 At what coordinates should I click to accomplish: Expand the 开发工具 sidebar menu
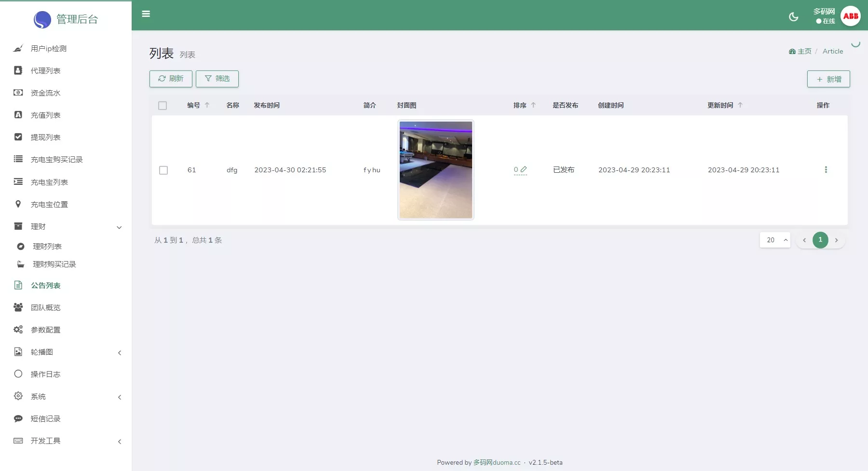(119, 442)
